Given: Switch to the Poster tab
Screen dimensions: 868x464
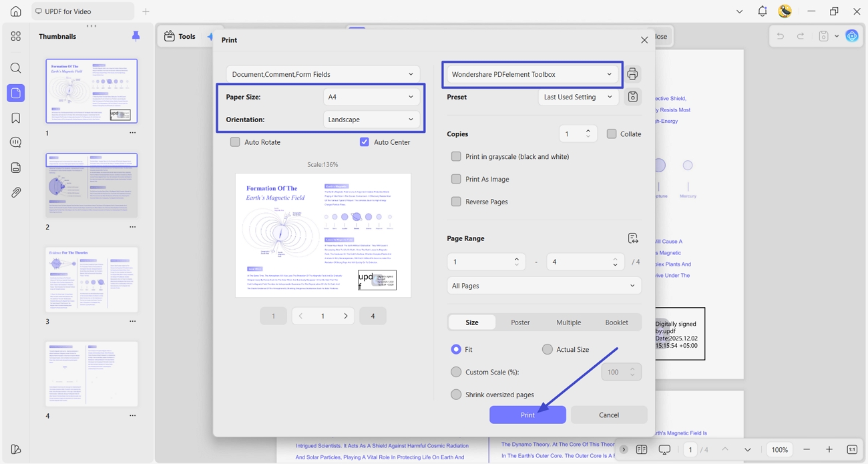Looking at the screenshot, I should [x=520, y=322].
